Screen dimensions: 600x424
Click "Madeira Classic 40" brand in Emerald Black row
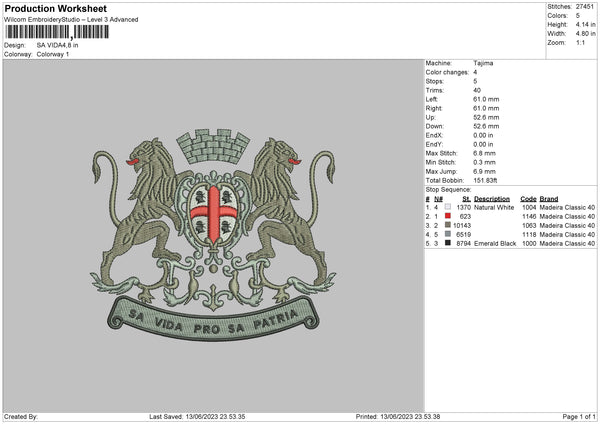pos(567,243)
